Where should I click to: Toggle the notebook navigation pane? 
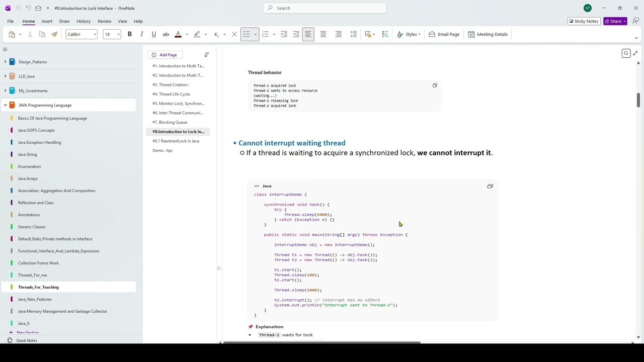coord(5,49)
